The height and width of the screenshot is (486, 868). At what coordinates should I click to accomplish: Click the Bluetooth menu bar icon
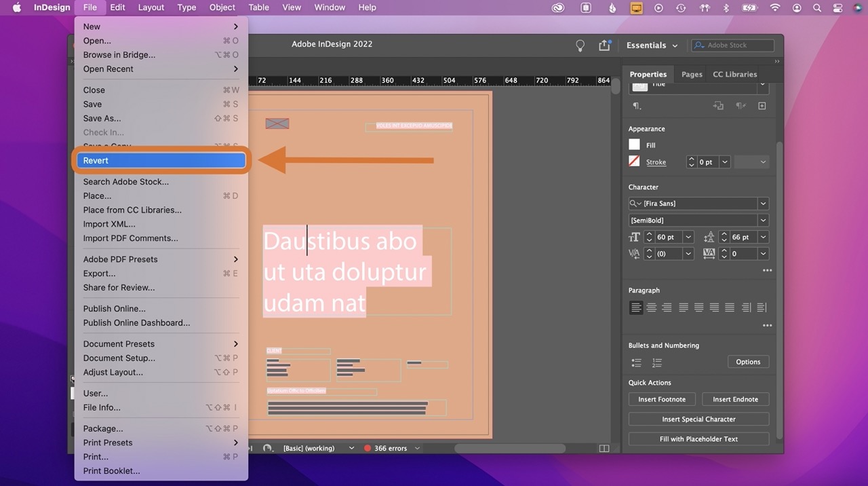tap(726, 7)
